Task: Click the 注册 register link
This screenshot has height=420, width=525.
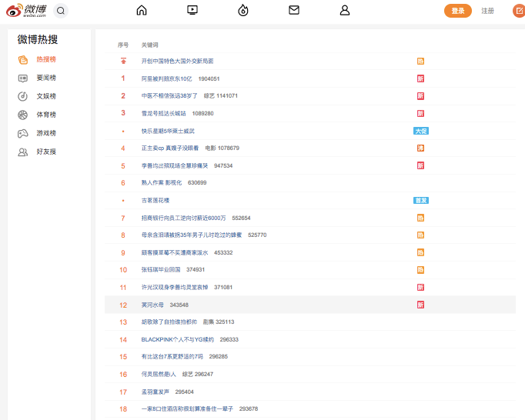Action: [487, 11]
